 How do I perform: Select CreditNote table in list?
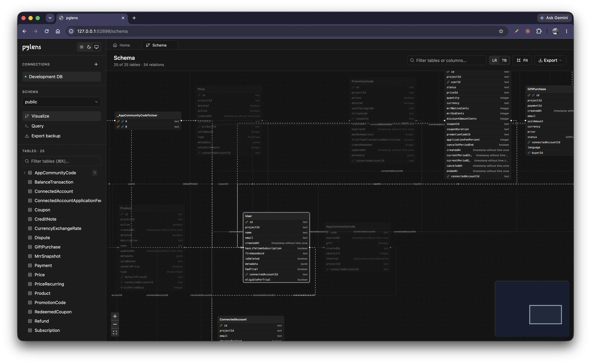click(46, 219)
